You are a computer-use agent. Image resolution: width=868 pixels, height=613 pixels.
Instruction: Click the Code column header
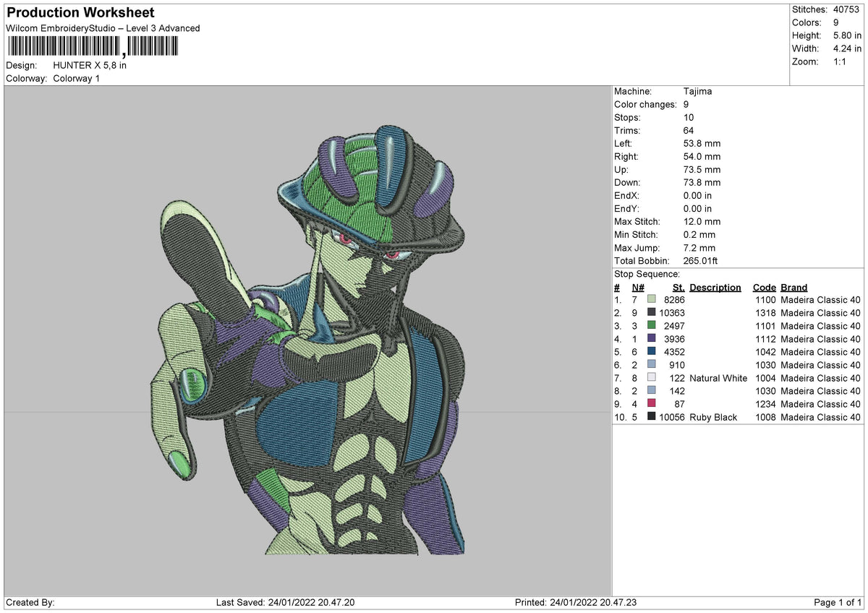[x=764, y=287]
